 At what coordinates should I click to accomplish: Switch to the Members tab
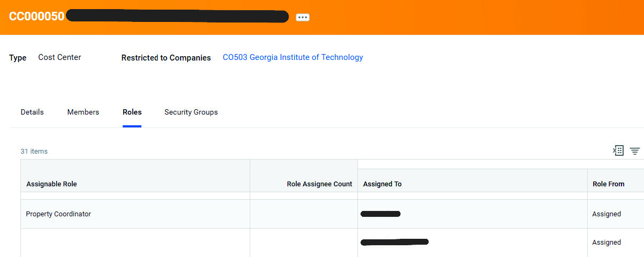tap(83, 112)
